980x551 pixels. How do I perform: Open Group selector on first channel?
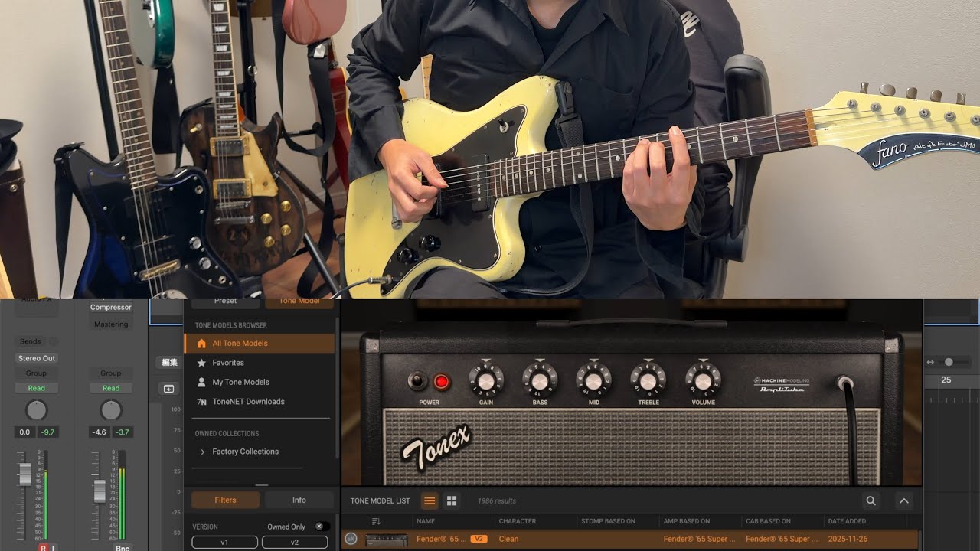click(x=37, y=373)
